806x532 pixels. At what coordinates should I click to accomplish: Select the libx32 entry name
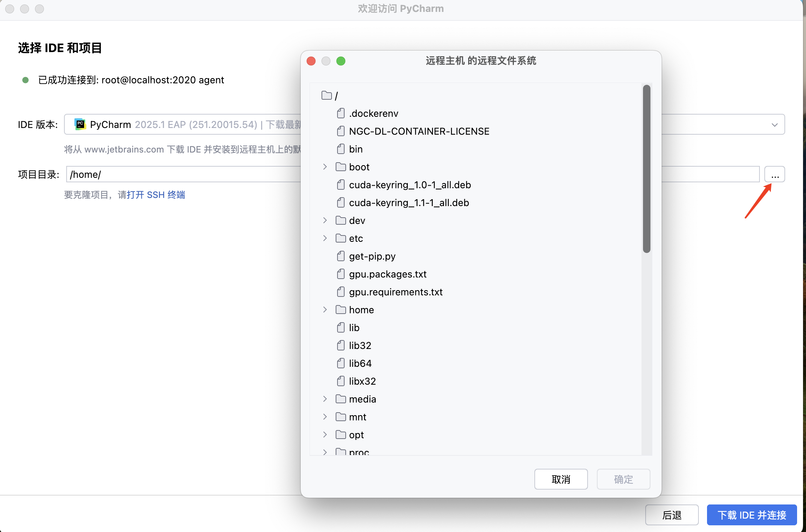click(x=362, y=381)
